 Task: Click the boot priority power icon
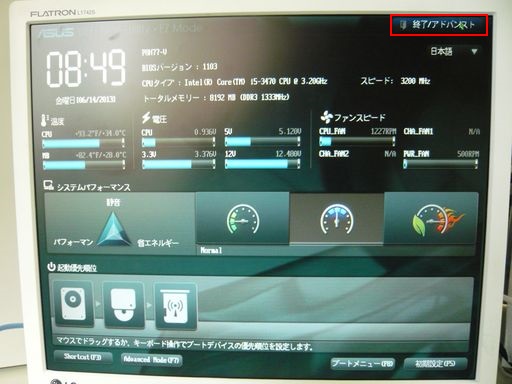point(51,267)
